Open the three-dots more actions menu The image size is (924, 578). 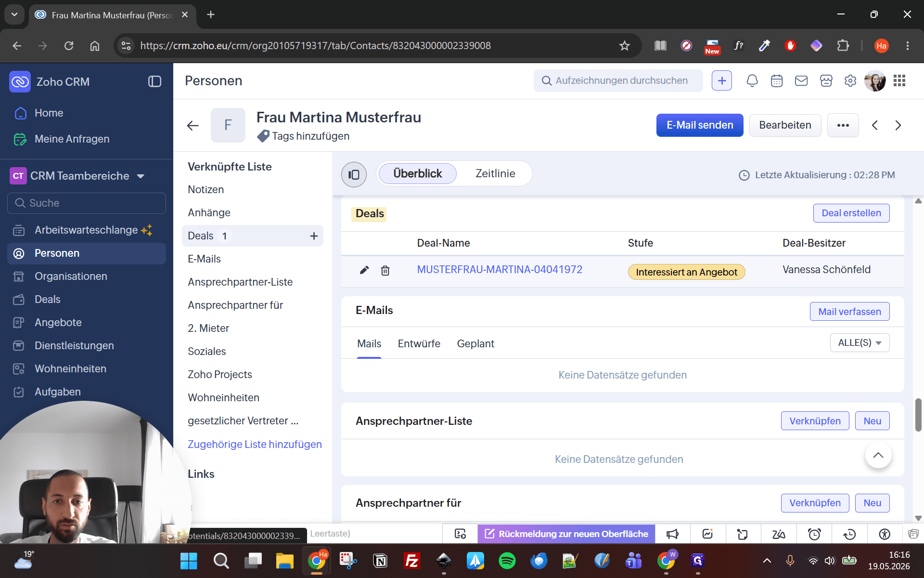click(x=843, y=125)
